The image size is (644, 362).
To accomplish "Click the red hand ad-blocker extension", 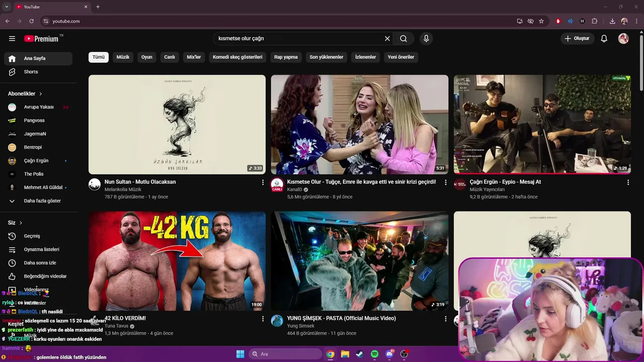I will coord(558,21).
